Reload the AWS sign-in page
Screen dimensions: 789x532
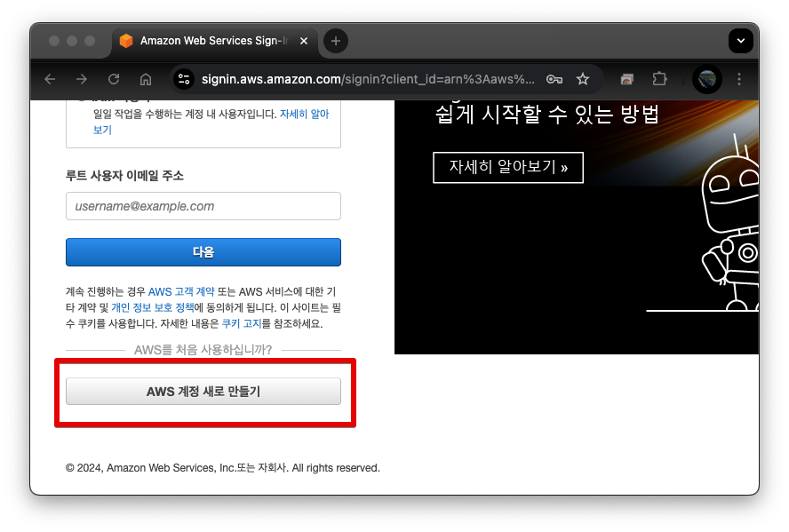tap(114, 79)
